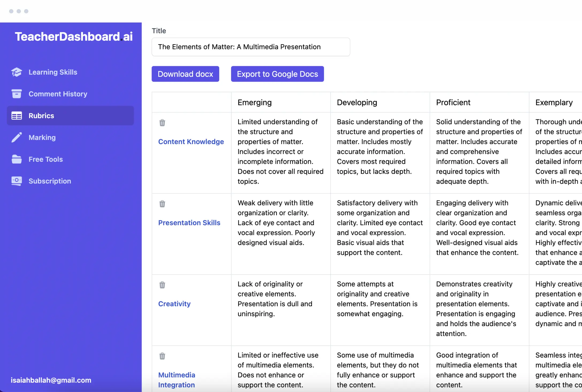Click the Comment History archive box icon
Image resolution: width=582 pixels, height=392 pixels.
point(17,94)
